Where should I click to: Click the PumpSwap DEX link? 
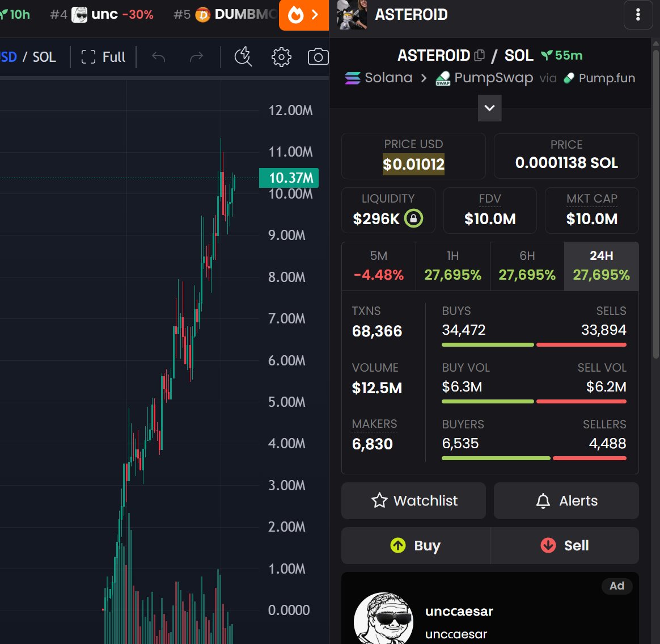(x=484, y=78)
